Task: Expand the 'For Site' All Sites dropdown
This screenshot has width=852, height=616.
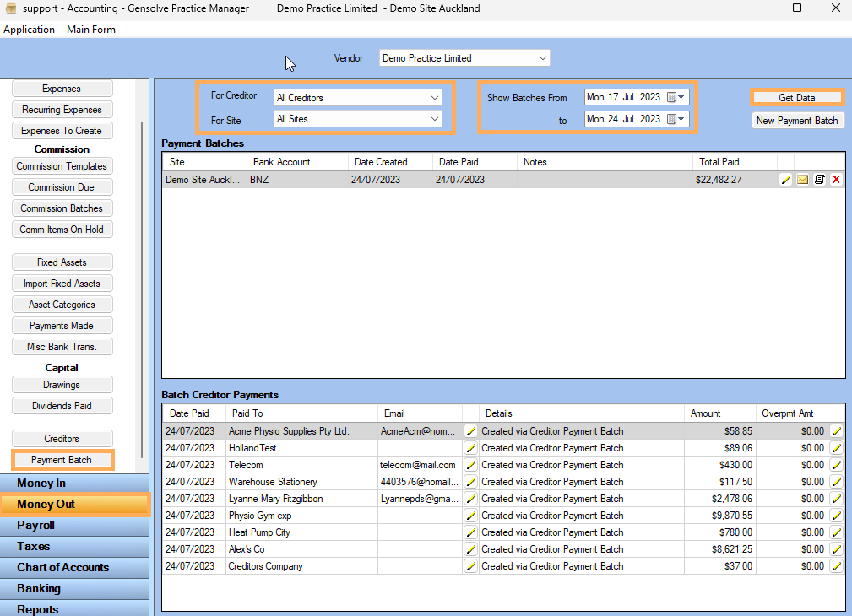Action: [x=436, y=118]
